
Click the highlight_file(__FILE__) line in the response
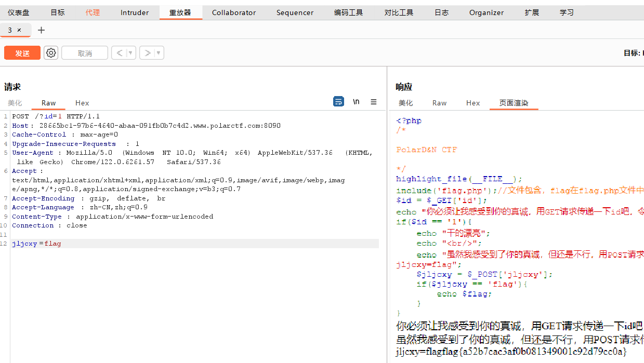click(x=459, y=179)
